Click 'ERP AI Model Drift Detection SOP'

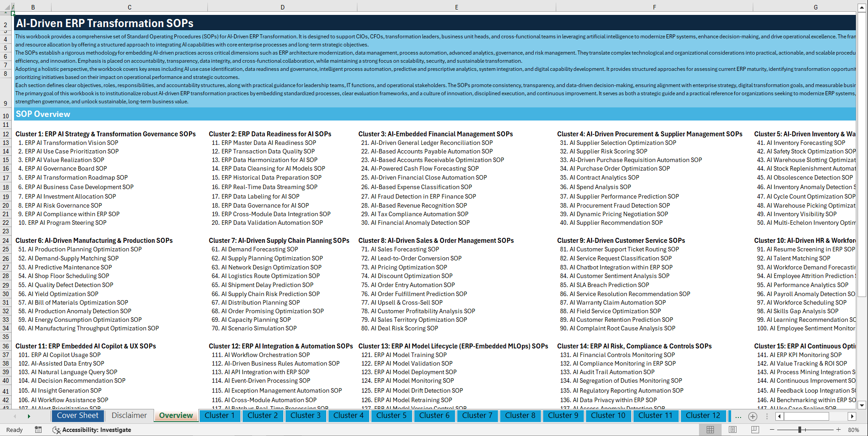point(412,390)
